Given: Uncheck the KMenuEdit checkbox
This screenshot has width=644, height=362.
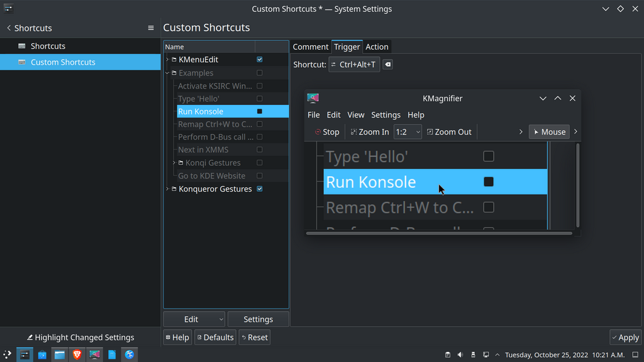Looking at the screenshot, I should coord(260,60).
